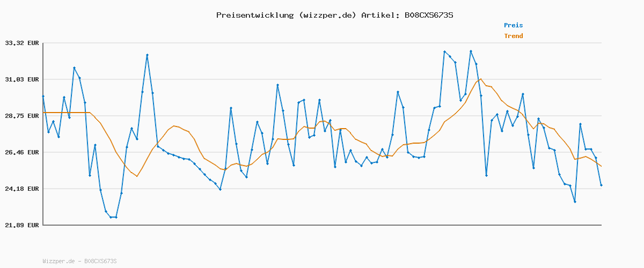Viewport: 644px width, 268px height.
Task: Click the lowest dip of the orange trend line
Action: coord(137,176)
